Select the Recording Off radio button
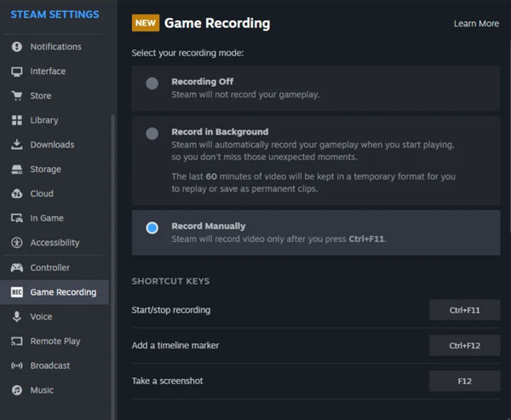Image resolution: width=511 pixels, height=420 pixels. [152, 83]
